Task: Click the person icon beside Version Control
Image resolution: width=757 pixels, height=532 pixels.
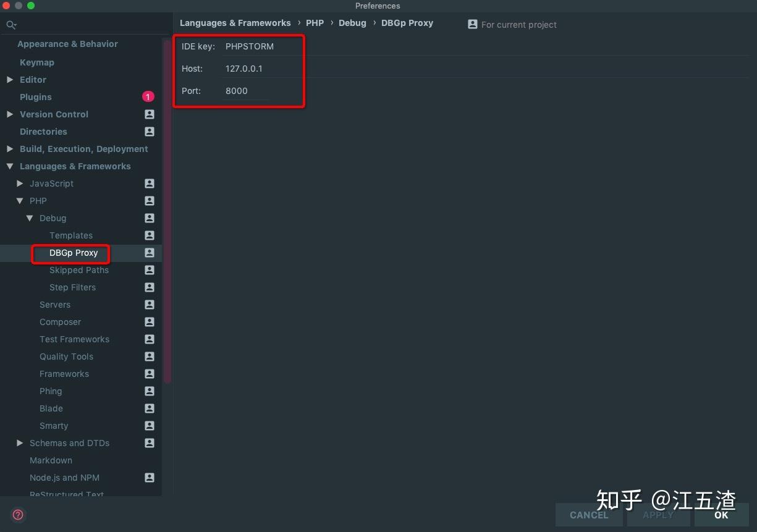Action: click(x=149, y=114)
